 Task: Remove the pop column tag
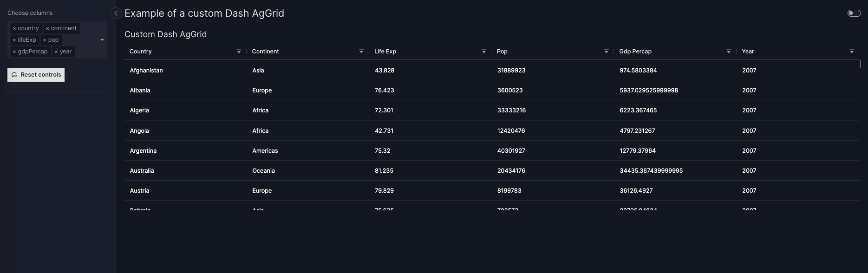[x=45, y=40]
